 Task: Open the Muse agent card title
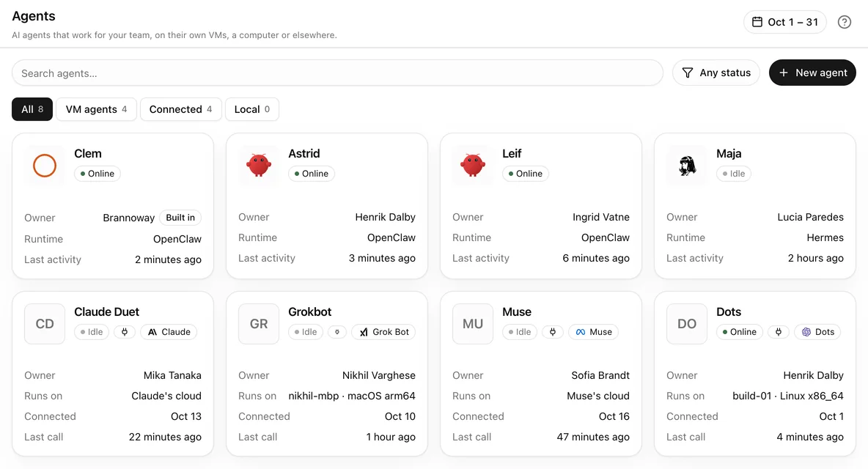[x=517, y=311]
